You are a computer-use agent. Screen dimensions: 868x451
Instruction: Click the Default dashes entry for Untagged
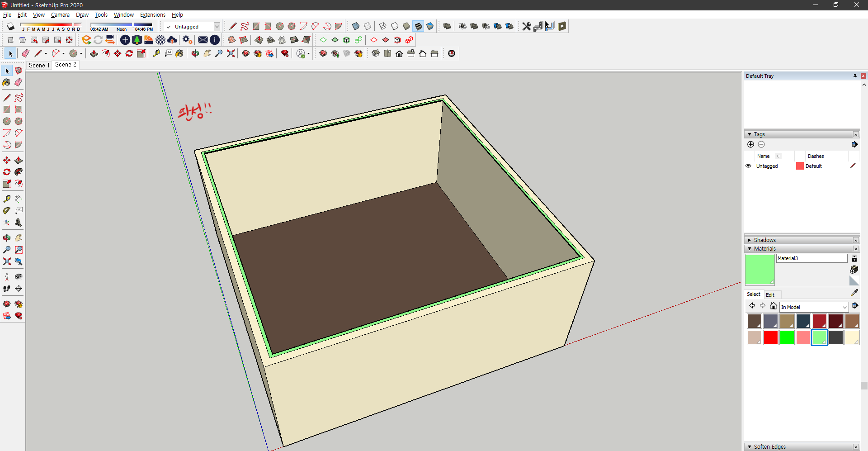tap(813, 166)
